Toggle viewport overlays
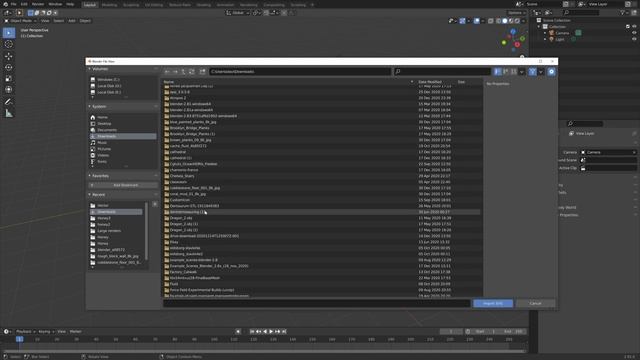This screenshot has height=360, width=640. tap(477, 21)
